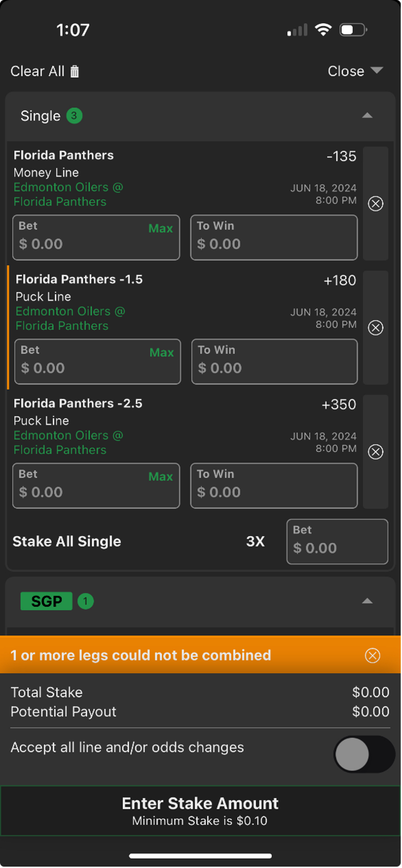Collapse the SGP section
The image size is (402, 868).
coord(367,601)
